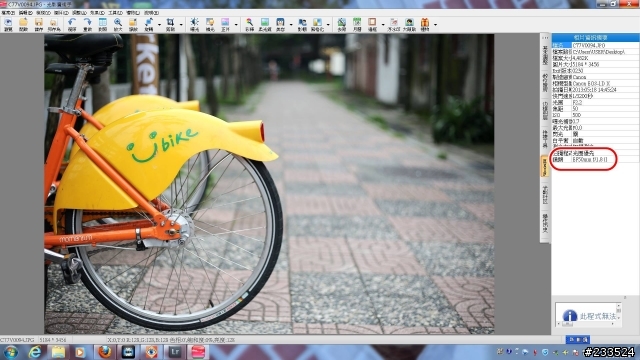
Task: Click the Save floppy disk icon
Action: pyautogui.click(x=39, y=24)
